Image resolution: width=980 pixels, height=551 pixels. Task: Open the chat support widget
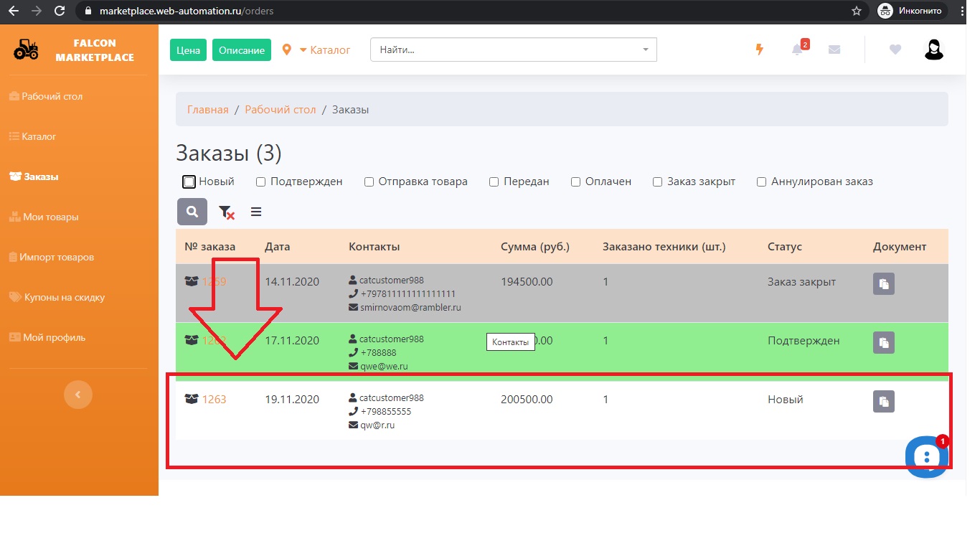926,456
